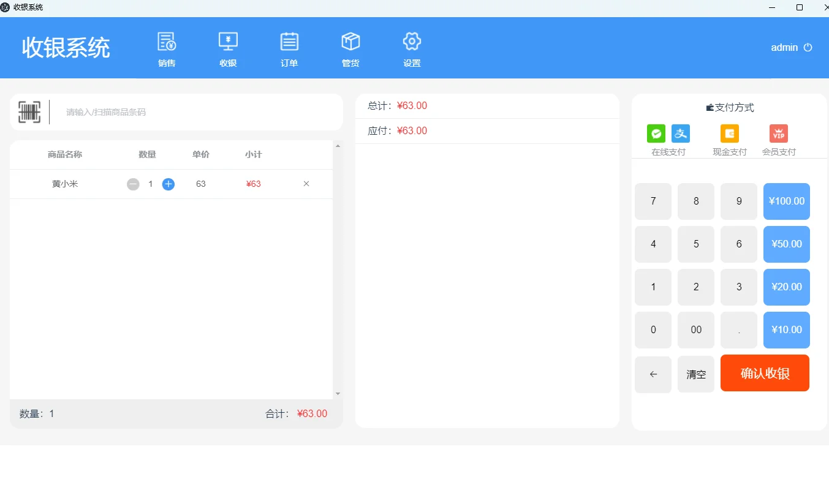Click the 商品名称 column header
This screenshot has width=829, height=504.
[x=65, y=155]
